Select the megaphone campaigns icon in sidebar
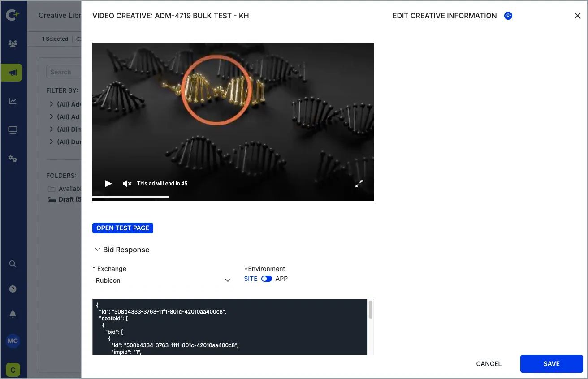The width and height of the screenshot is (588, 379). pyautogui.click(x=12, y=73)
